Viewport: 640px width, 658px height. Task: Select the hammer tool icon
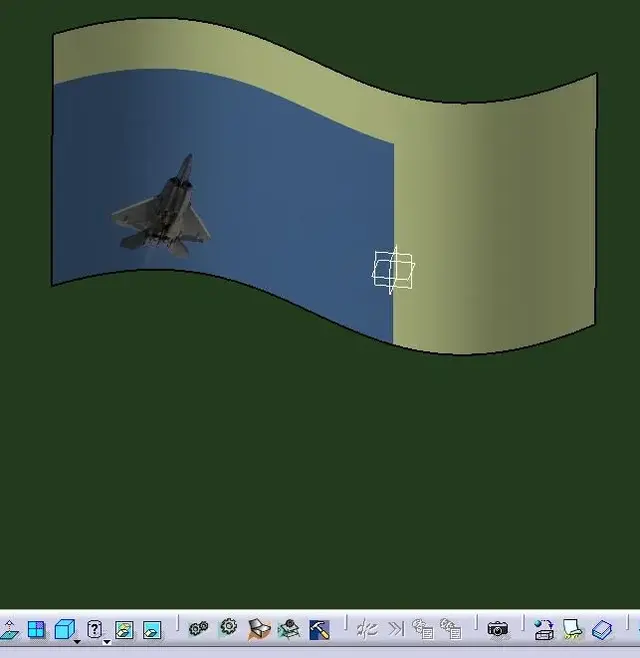[319, 629]
